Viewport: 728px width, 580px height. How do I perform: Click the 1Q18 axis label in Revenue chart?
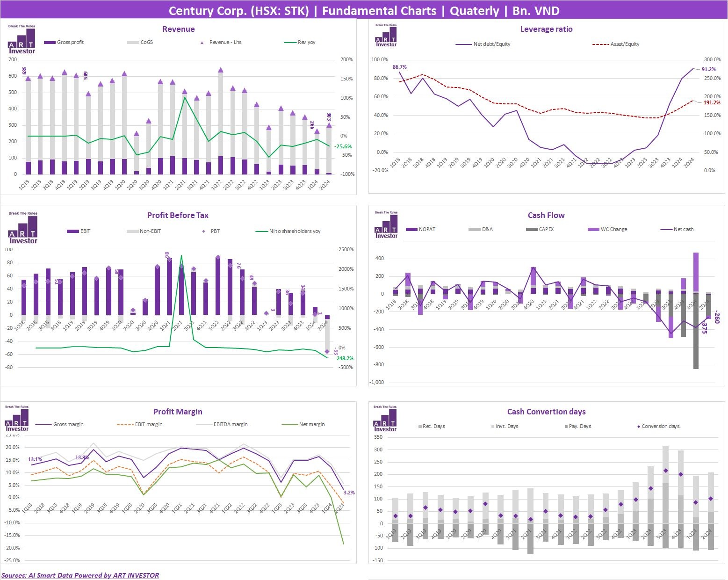[24, 185]
